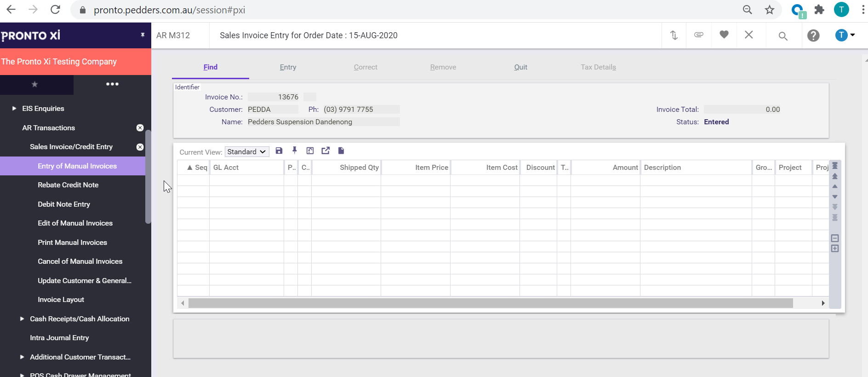Open the browser extensions puzzle icon

tap(819, 10)
